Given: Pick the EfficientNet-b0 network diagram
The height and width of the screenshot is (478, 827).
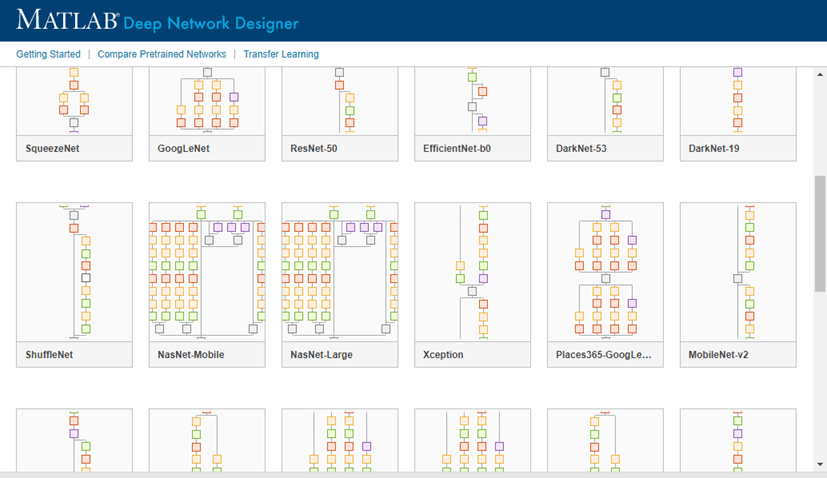Looking at the screenshot, I should 472,101.
